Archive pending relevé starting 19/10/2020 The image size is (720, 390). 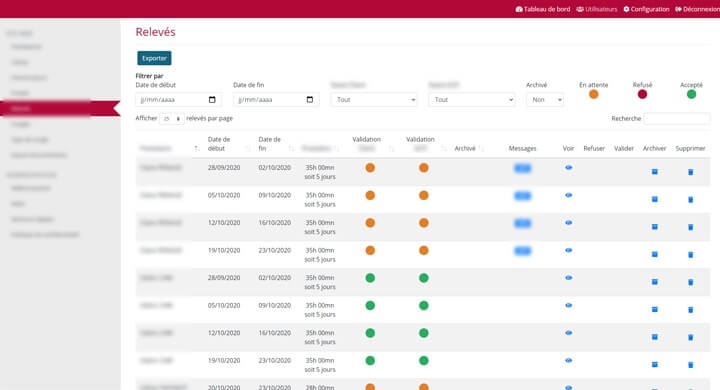point(655,254)
